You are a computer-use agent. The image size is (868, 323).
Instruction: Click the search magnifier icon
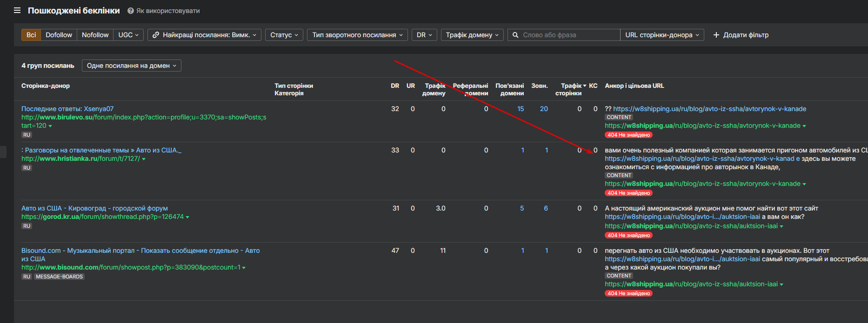point(515,35)
